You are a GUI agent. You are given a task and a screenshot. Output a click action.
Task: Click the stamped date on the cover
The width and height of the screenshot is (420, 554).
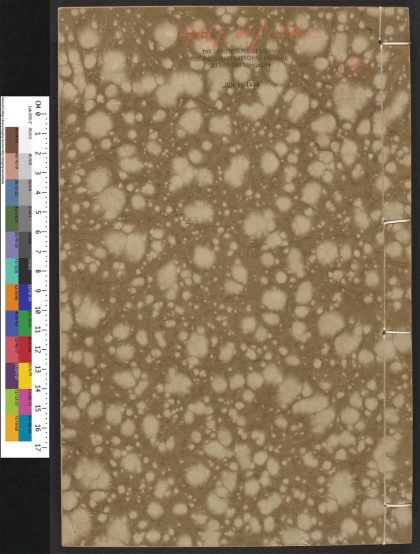point(241,85)
